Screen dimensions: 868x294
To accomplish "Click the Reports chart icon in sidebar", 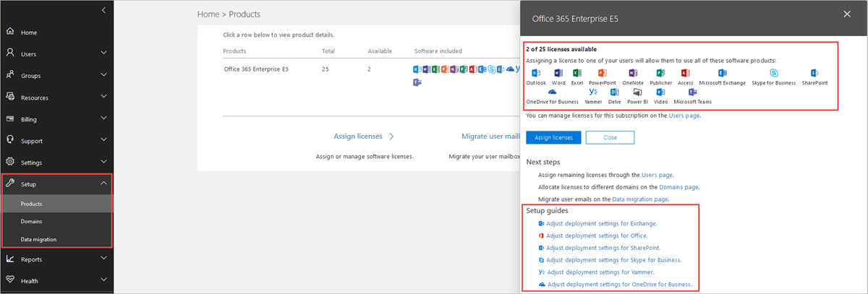I will tap(10, 259).
